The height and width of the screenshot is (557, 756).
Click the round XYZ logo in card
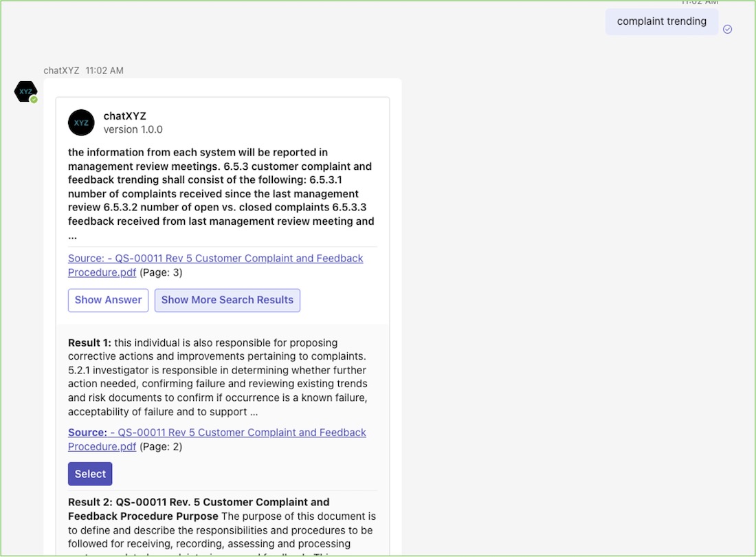pos(81,122)
